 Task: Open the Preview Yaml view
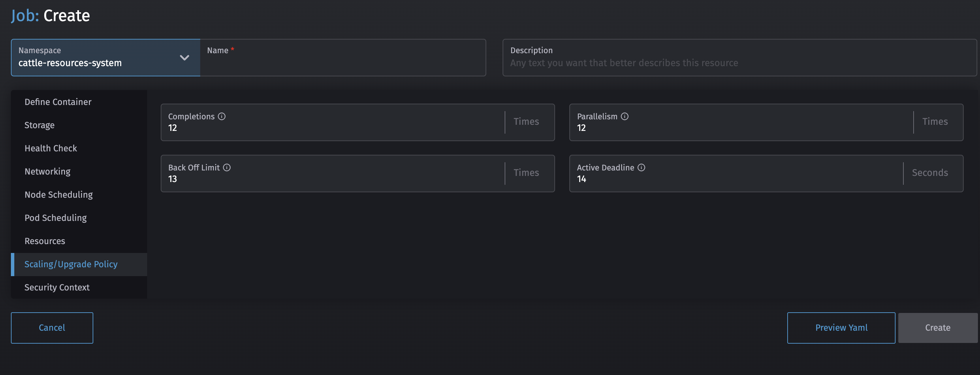coord(841,327)
